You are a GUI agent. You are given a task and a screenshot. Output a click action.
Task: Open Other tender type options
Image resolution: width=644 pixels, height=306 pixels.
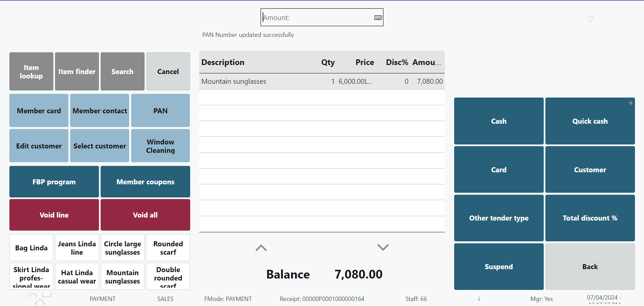[498, 218]
